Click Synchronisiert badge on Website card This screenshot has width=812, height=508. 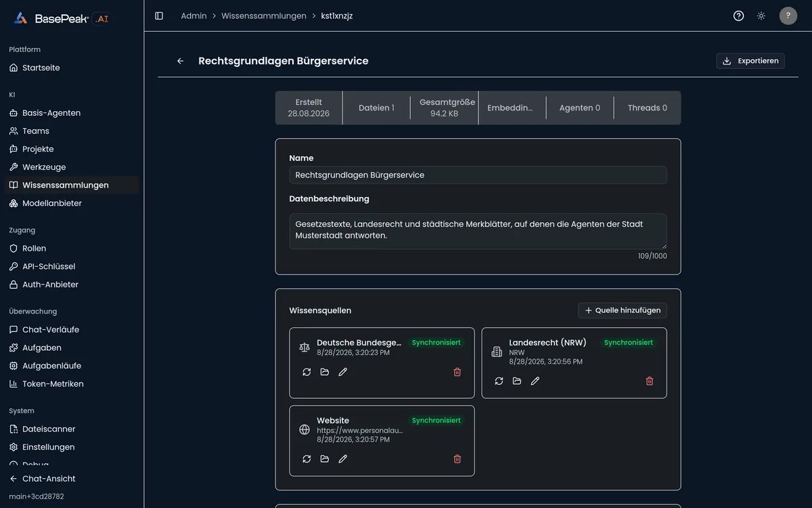pyautogui.click(x=436, y=421)
